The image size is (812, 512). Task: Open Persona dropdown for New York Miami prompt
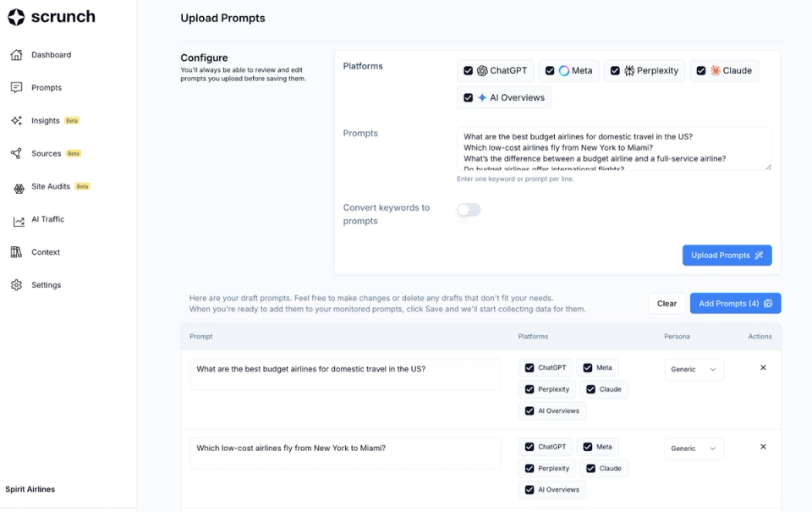[694, 449]
